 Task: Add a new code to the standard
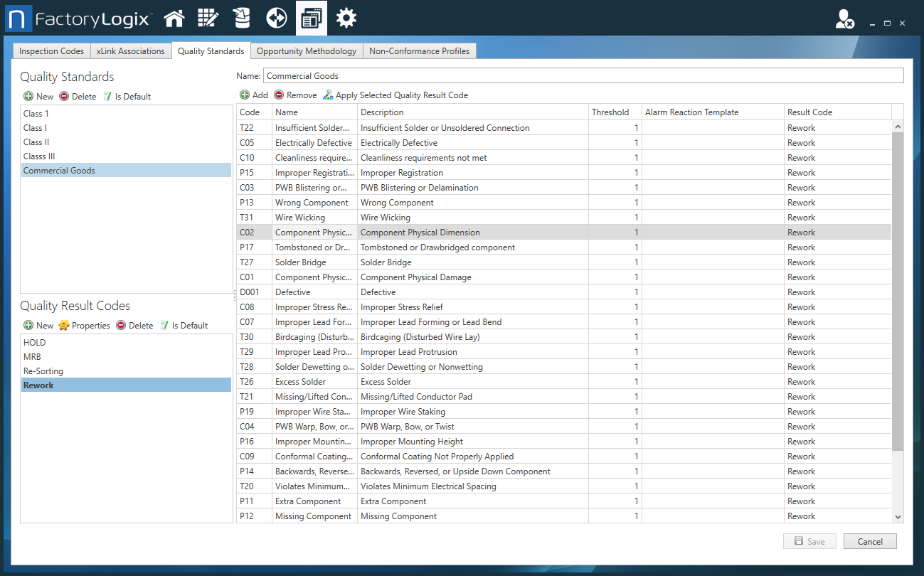coord(254,95)
